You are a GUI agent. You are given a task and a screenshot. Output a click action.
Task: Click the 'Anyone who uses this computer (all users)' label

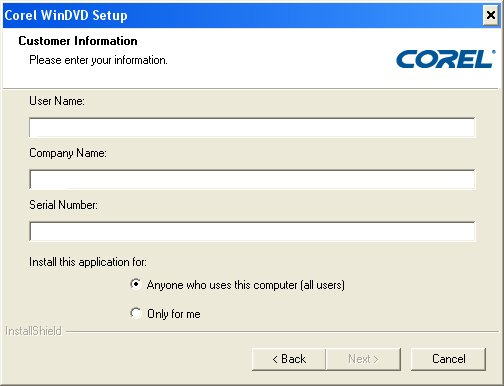pyautogui.click(x=246, y=285)
